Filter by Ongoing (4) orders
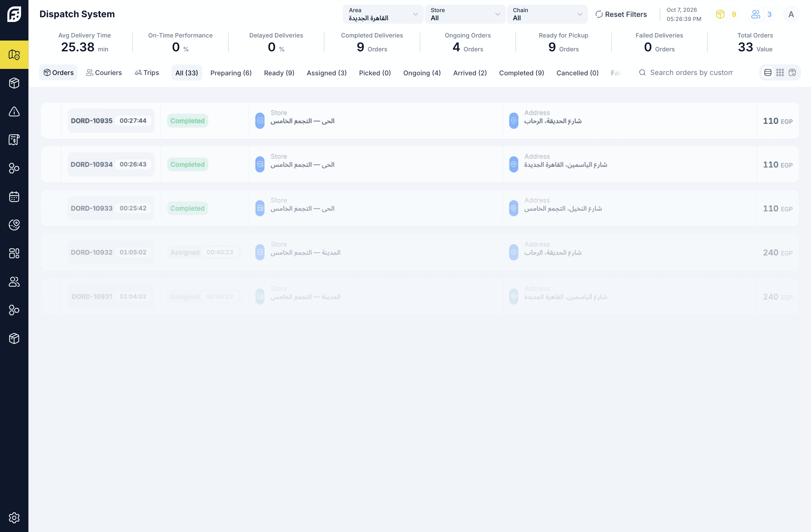Image resolution: width=811 pixels, height=532 pixels. (x=422, y=73)
